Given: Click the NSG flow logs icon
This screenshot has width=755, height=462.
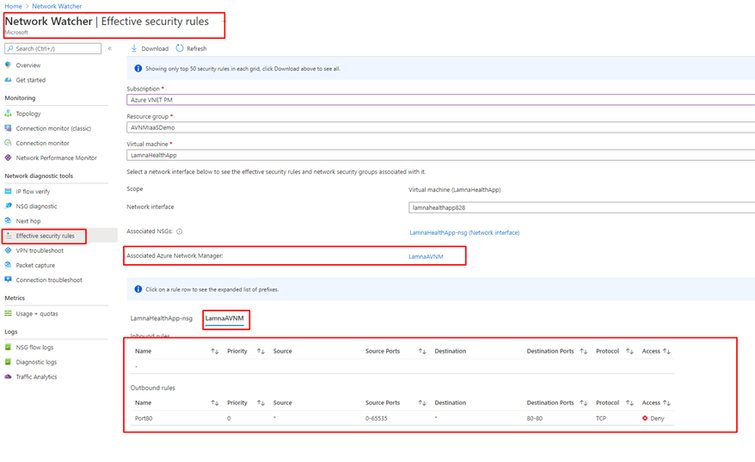Looking at the screenshot, I should tap(8, 347).
